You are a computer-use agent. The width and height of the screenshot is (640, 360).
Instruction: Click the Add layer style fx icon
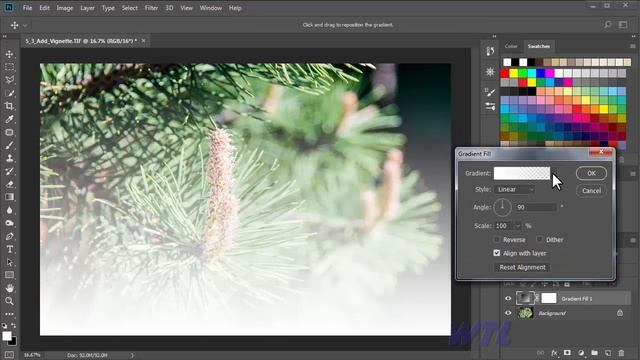point(554,353)
